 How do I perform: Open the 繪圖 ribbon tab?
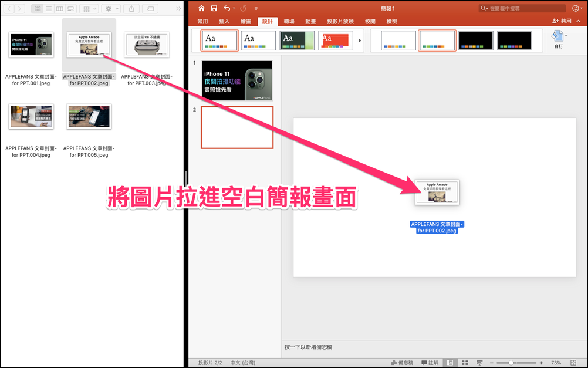tap(246, 21)
